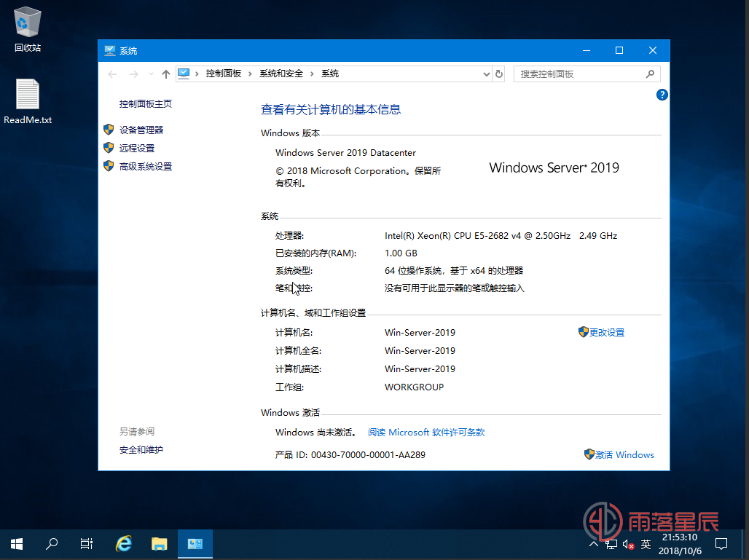Click the 更改设置 link
The width and height of the screenshot is (749, 560).
[x=607, y=332]
